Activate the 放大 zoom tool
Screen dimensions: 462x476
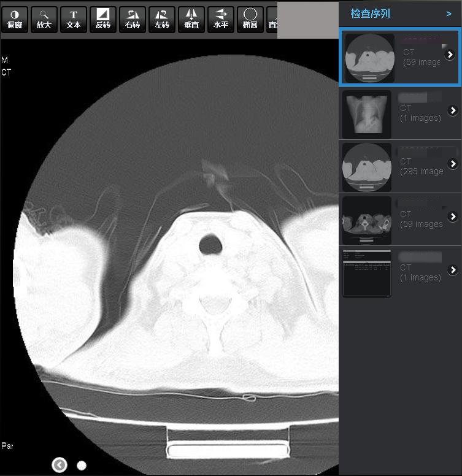[x=44, y=20]
